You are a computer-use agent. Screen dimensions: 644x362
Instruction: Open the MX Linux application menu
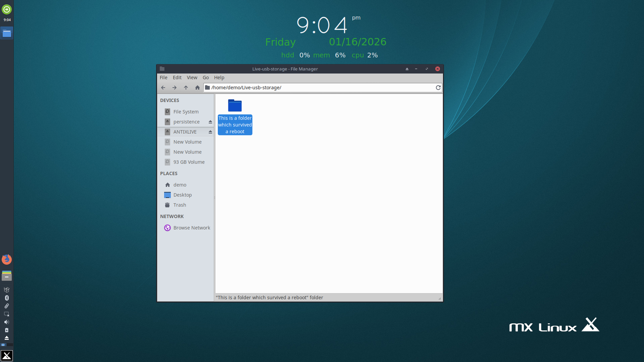pyautogui.click(x=6, y=355)
